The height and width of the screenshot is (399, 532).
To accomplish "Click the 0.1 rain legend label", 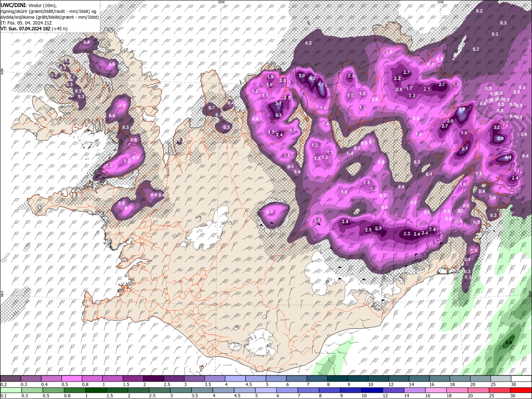I will pyautogui.click(x=3, y=396).
